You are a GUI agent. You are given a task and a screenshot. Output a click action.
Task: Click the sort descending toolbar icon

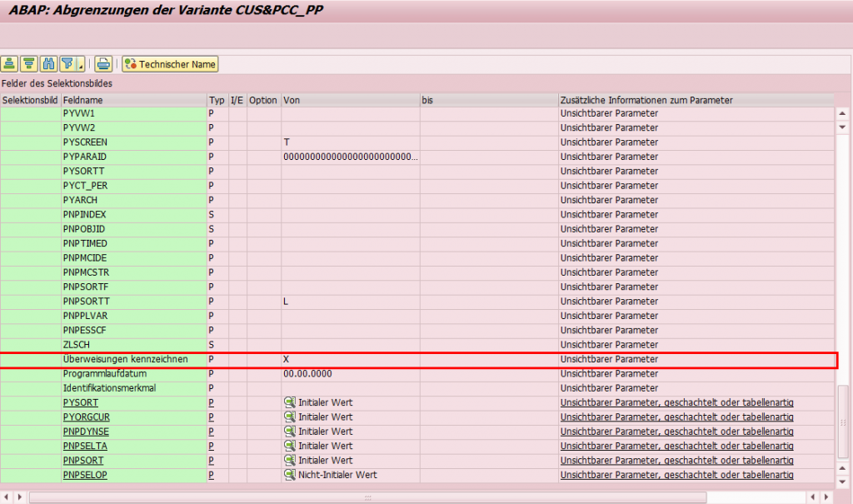tap(29, 63)
